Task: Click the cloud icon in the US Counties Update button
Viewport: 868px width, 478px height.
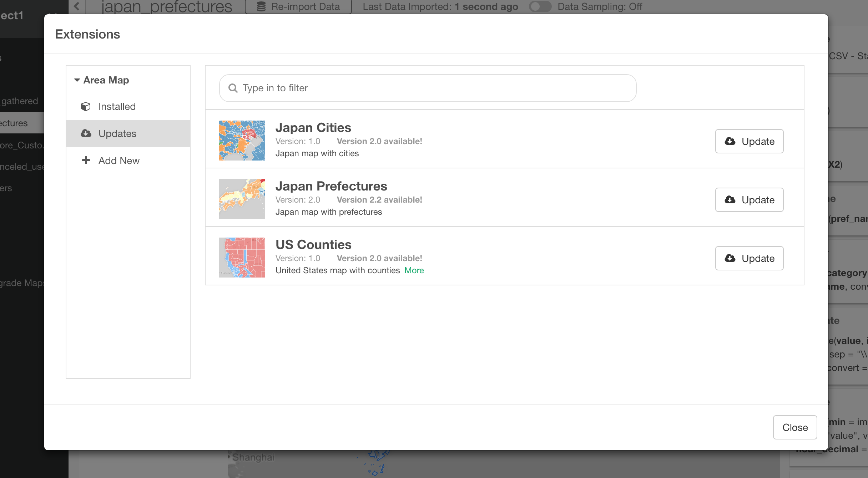Action: pyautogui.click(x=730, y=258)
